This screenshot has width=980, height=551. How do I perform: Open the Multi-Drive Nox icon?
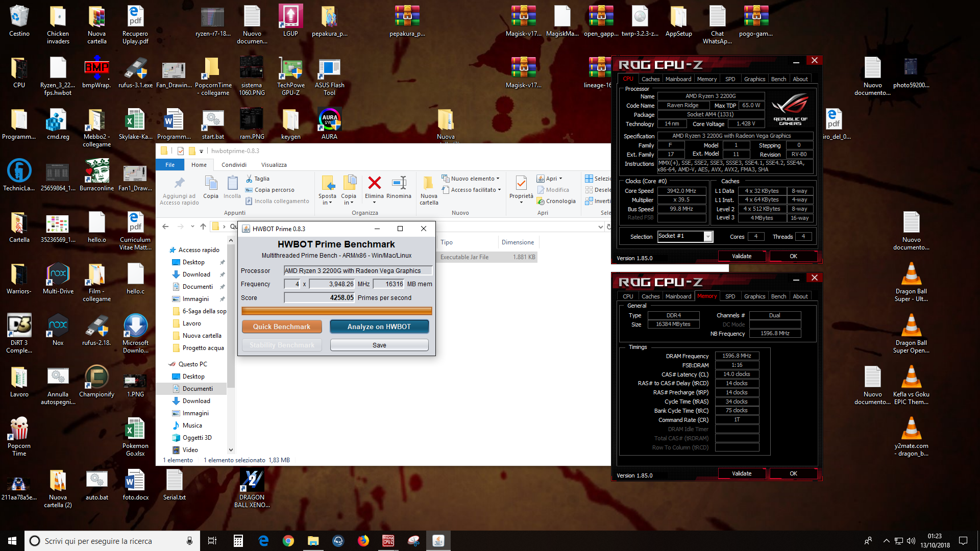(x=58, y=279)
